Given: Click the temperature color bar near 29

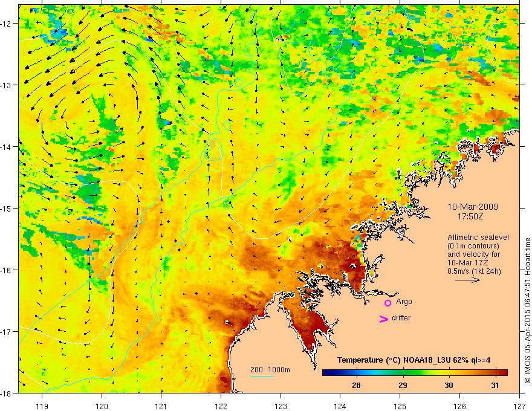Looking at the screenshot, I should tap(403, 372).
